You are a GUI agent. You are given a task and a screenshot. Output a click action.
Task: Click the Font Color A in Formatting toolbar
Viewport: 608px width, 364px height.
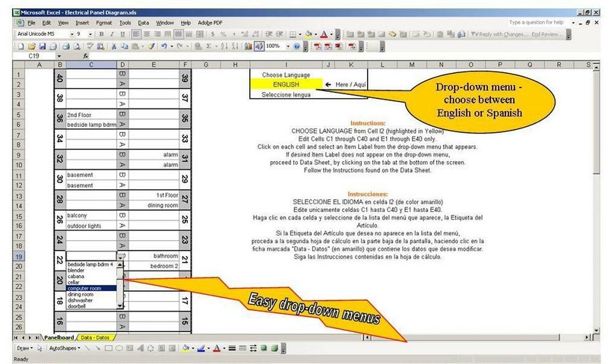(324, 34)
